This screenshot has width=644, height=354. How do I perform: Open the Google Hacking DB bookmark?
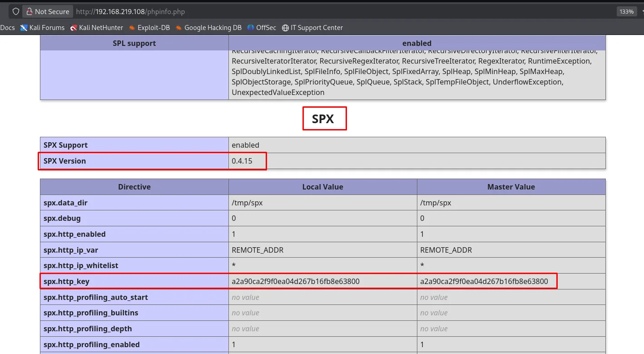coord(208,28)
